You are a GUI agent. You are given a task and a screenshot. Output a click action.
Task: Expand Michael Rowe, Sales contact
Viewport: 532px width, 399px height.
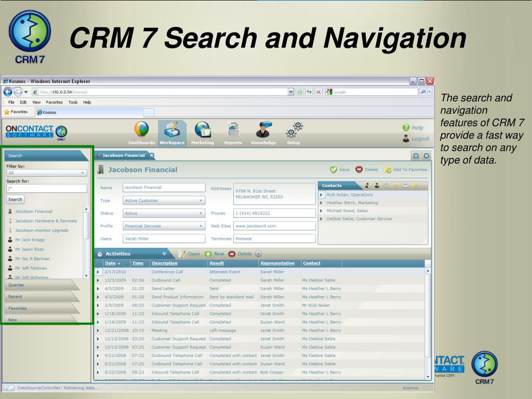tap(321, 211)
